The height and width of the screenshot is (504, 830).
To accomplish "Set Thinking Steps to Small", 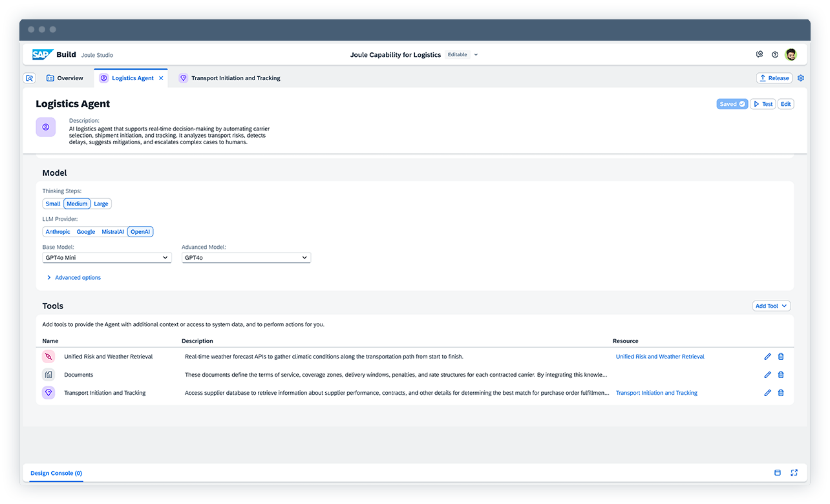I will tap(52, 204).
